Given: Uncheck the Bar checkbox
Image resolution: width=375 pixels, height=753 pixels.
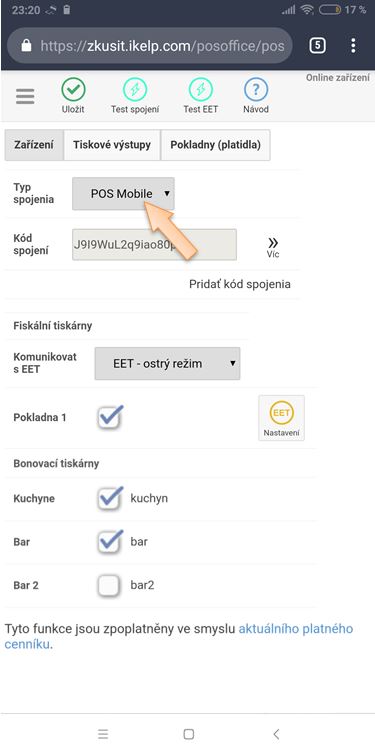Looking at the screenshot, I should point(109,542).
